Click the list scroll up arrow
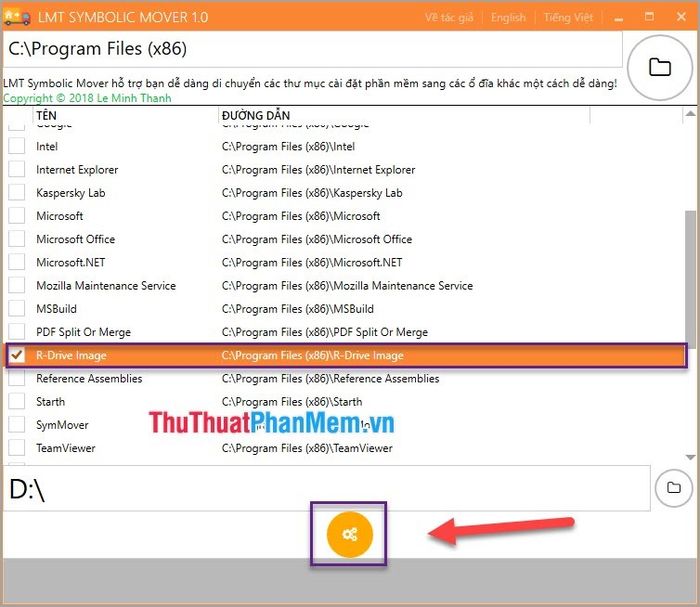Image resolution: width=700 pixels, height=607 pixels. [690, 114]
